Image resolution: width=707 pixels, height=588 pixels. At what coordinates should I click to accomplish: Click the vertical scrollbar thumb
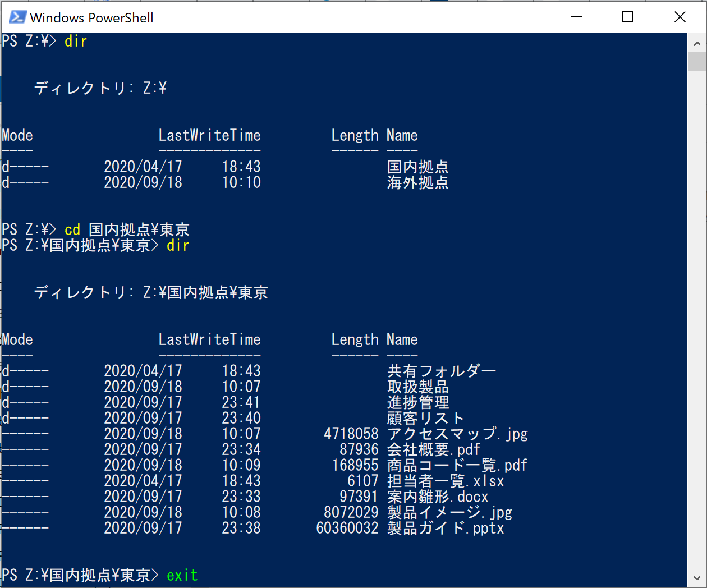697,62
